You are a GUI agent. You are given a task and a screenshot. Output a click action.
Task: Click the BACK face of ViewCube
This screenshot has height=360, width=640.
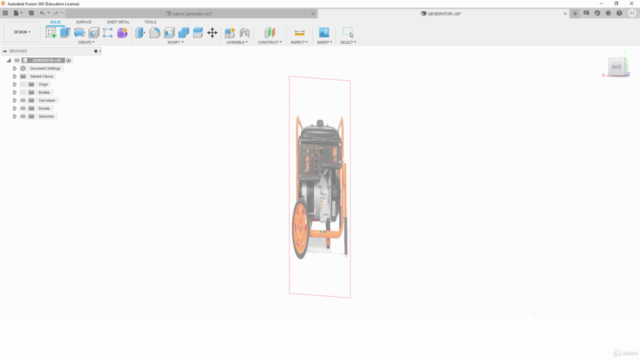coord(616,67)
